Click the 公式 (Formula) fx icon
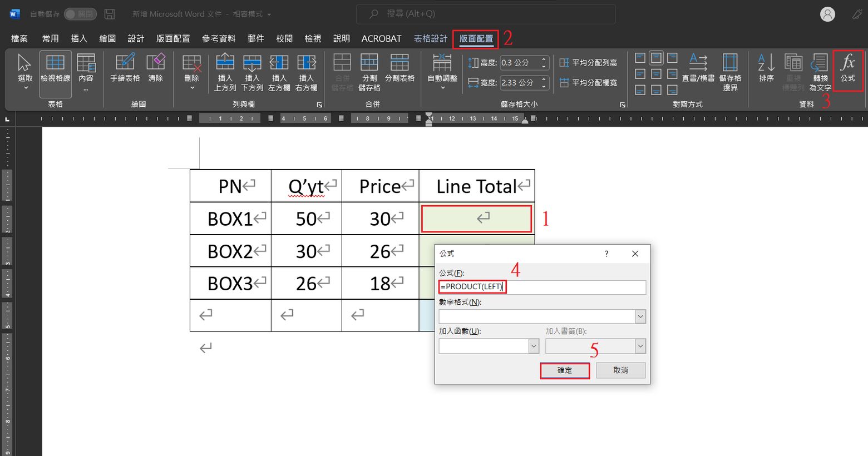Viewport: 868px width, 456px height. 847,69
